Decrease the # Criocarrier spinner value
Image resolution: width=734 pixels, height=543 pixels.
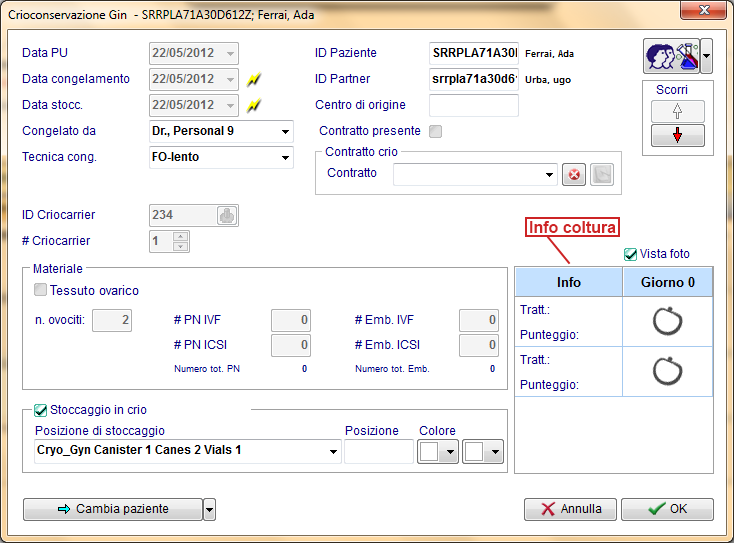(180, 247)
